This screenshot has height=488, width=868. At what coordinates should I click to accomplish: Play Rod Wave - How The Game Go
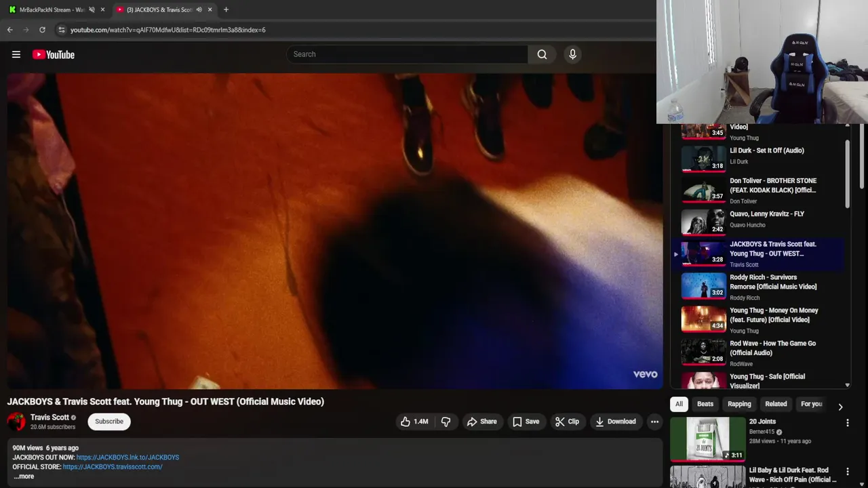coord(758,354)
